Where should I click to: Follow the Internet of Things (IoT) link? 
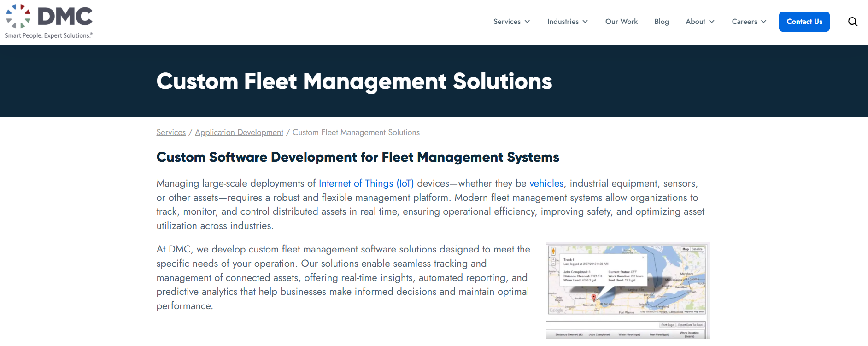point(366,183)
